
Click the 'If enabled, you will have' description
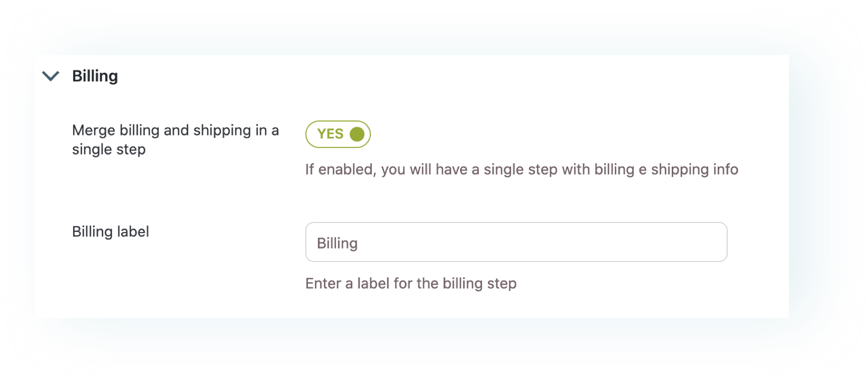pos(522,169)
